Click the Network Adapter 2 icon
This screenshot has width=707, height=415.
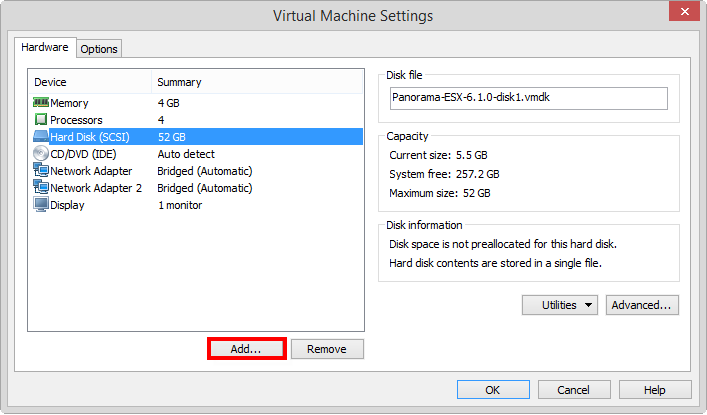[41, 188]
